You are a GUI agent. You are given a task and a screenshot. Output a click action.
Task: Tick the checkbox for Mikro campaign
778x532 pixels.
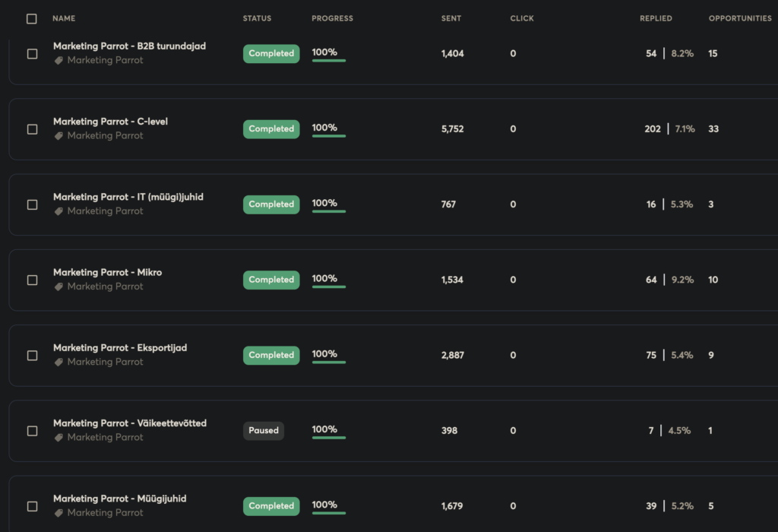click(x=32, y=280)
